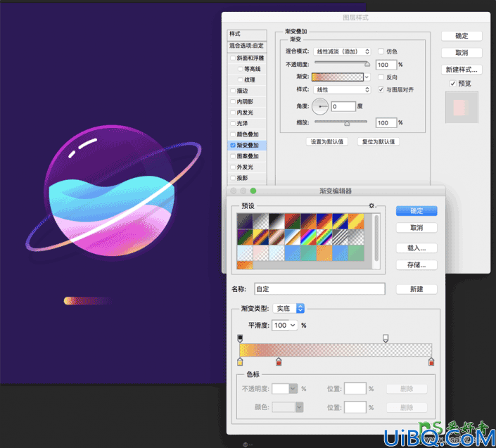
Task: Open the 样式 linear style dropdown
Action: [x=342, y=90]
